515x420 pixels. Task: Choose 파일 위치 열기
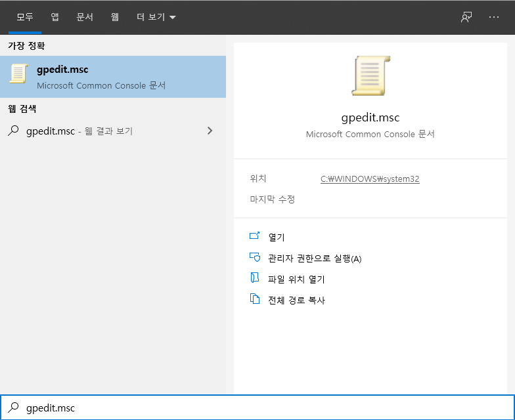pyautogui.click(x=296, y=280)
